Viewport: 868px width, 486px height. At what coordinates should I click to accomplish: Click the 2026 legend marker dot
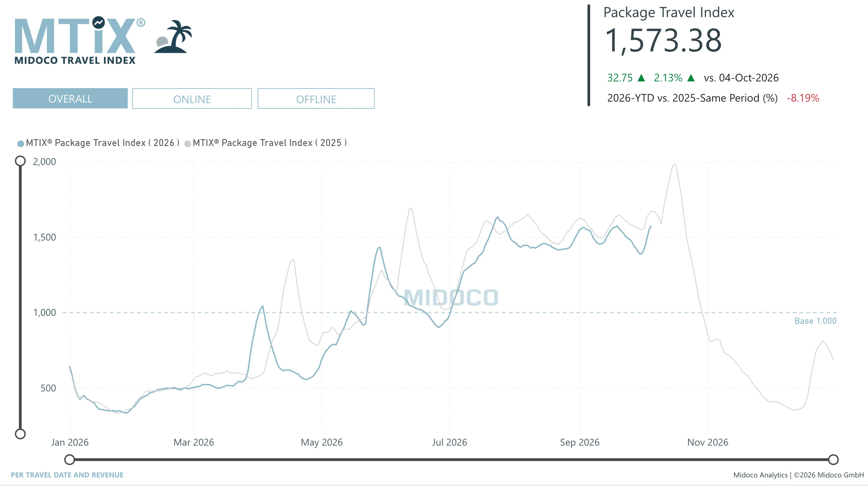click(21, 144)
